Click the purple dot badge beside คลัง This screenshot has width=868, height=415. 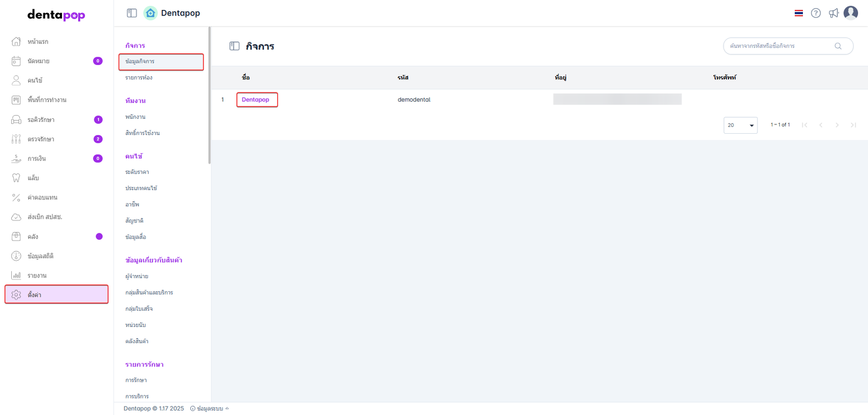99,237
